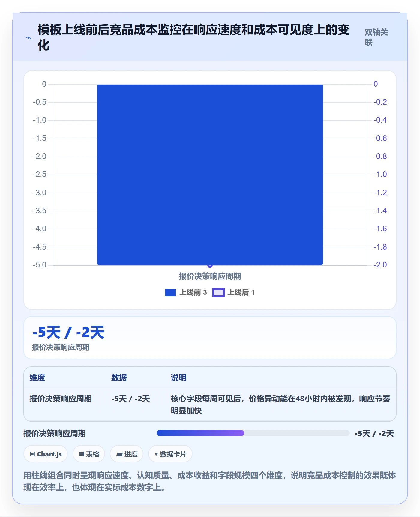Click the description cell mentioning 48小时
The width and height of the screenshot is (420, 517).
click(x=280, y=405)
